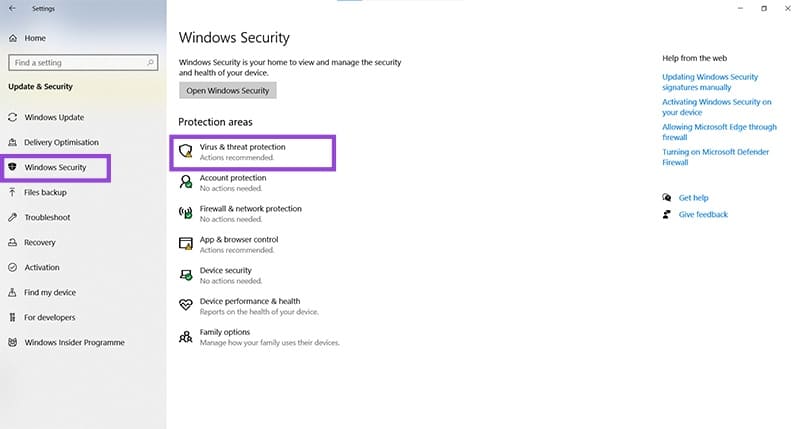
Task: Click the Family options people icon
Action: pyautogui.click(x=186, y=337)
